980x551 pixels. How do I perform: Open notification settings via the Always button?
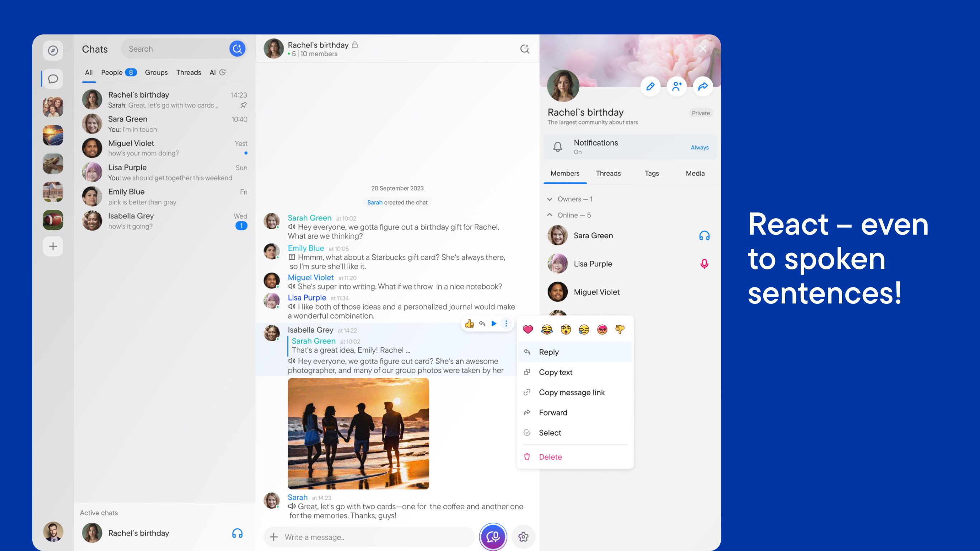tap(699, 147)
